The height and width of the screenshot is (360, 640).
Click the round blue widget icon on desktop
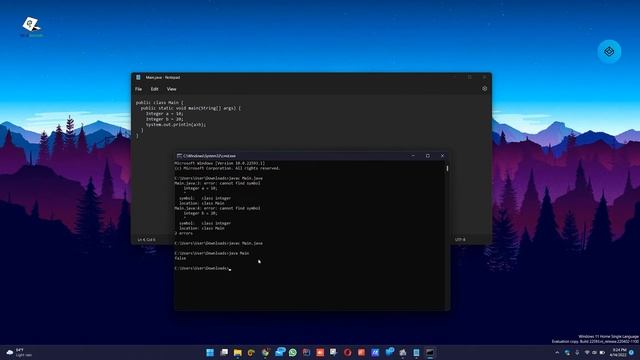(609, 51)
